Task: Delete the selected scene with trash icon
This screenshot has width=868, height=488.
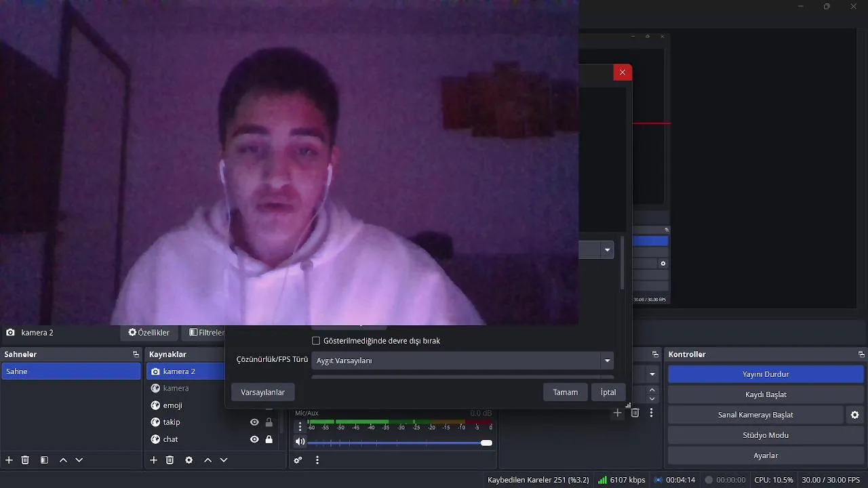Action: 25,460
